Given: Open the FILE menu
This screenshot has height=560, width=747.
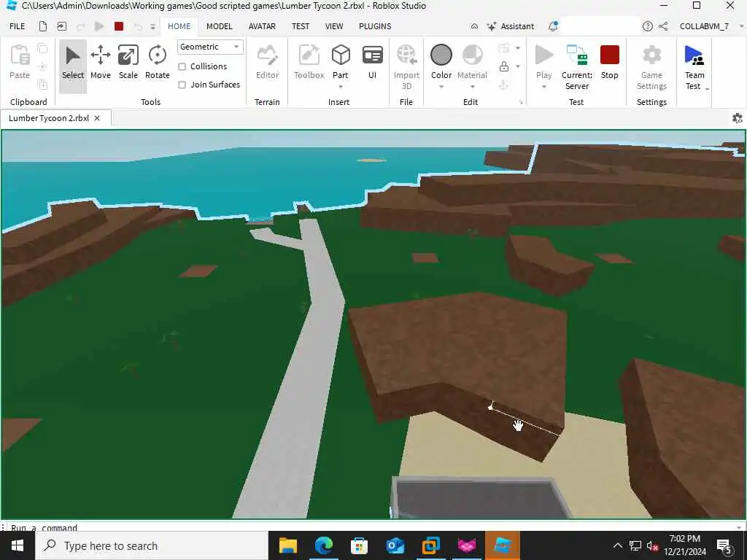Looking at the screenshot, I should coord(18,26).
